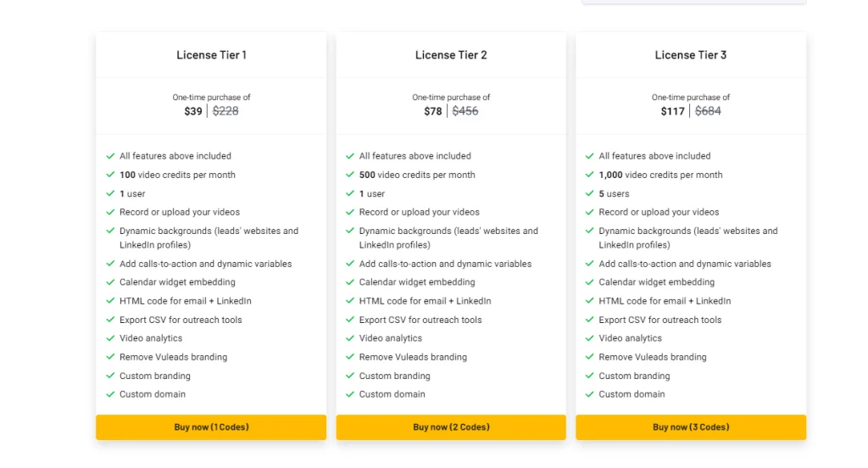The height and width of the screenshot is (468, 868).
Task: Click the "License Tier 1" heading
Action: click(x=211, y=55)
